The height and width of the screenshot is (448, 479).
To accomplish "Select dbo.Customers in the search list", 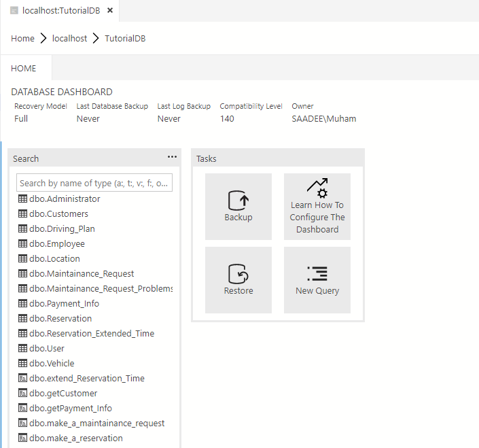I will pos(58,214).
